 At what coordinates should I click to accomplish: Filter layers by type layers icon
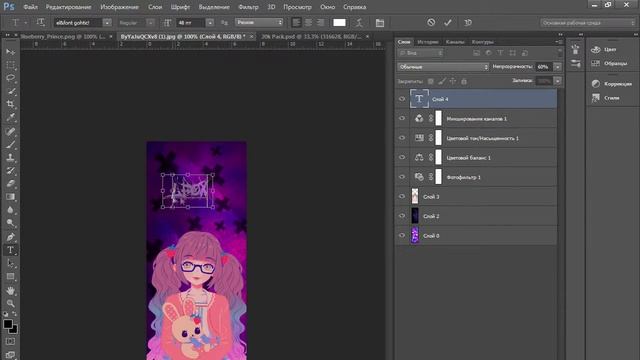tap(500, 53)
